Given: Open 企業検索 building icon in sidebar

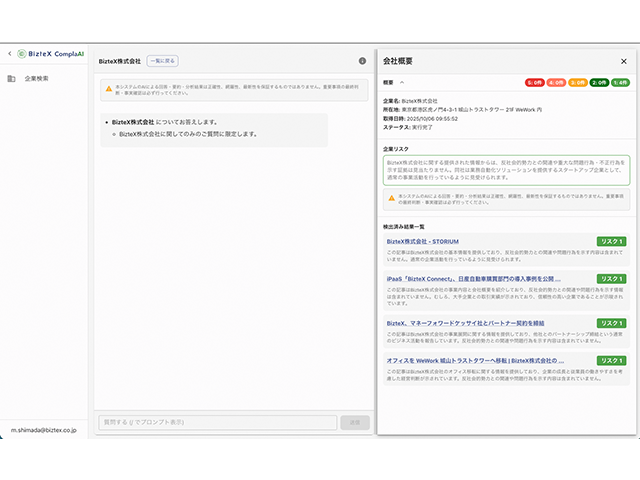Looking at the screenshot, I should point(11,78).
